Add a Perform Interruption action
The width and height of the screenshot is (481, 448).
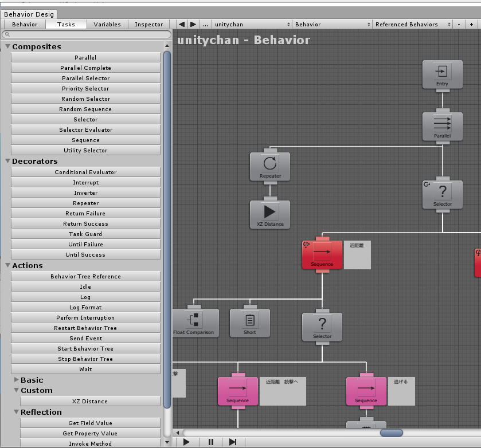pos(85,317)
